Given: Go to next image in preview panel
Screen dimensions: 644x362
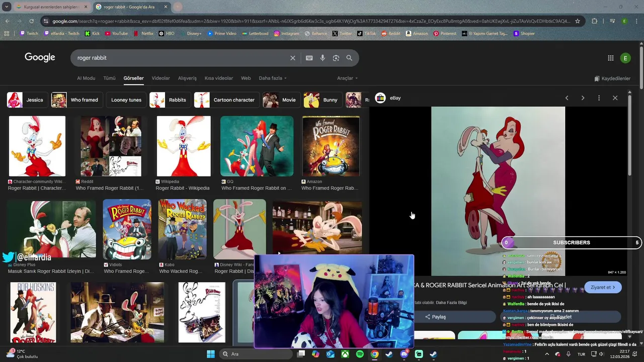Looking at the screenshot, I should (x=583, y=98).
